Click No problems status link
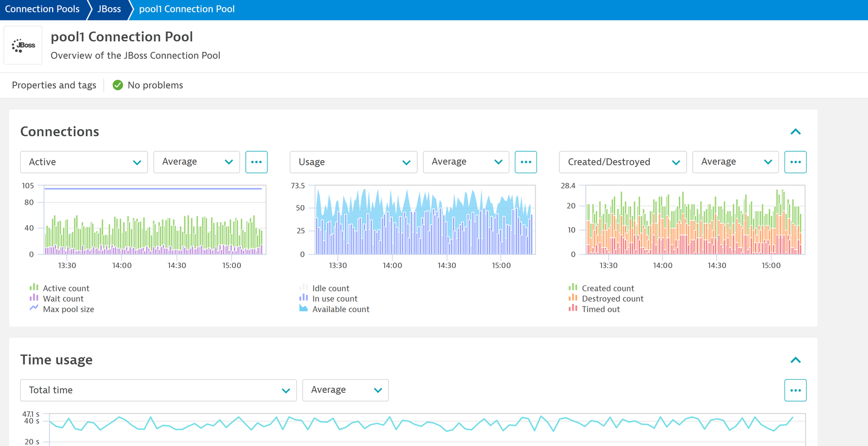Viewport: 868px width, 446px height. pyautogui.click(x=155, y=85)
